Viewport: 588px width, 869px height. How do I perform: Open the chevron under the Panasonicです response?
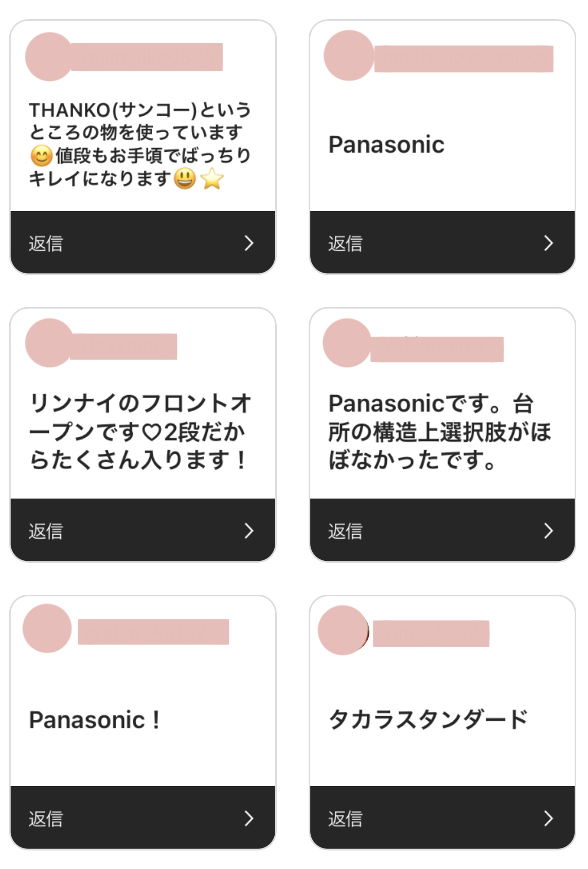click(548, 530)
